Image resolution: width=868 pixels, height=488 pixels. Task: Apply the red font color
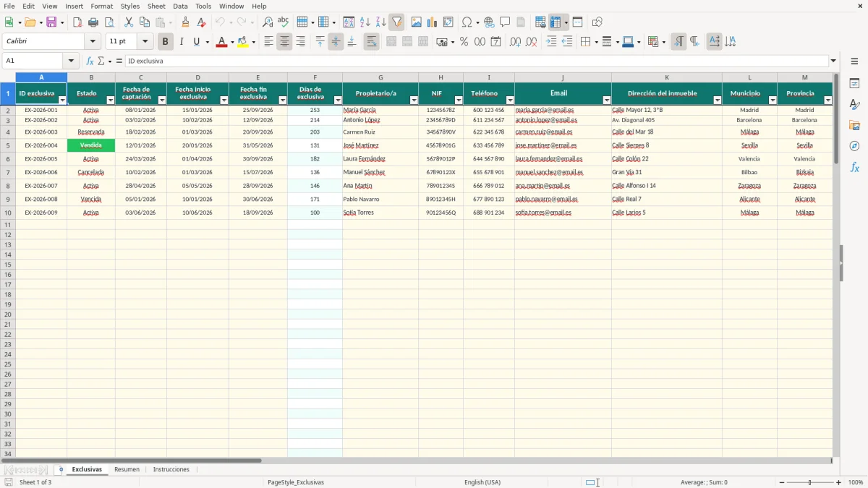coord(221,42)
